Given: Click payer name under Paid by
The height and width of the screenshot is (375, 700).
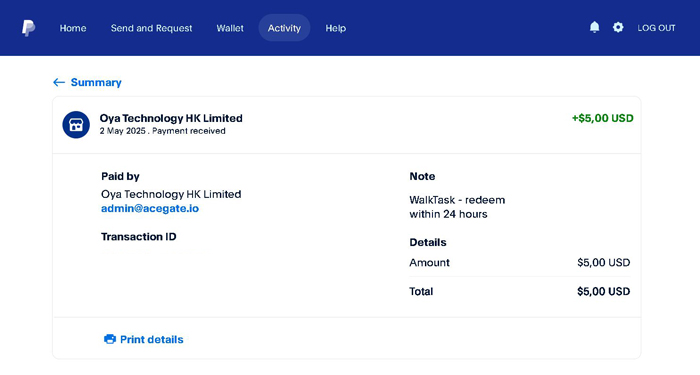Looking at the screenshot, I should 171,194.
